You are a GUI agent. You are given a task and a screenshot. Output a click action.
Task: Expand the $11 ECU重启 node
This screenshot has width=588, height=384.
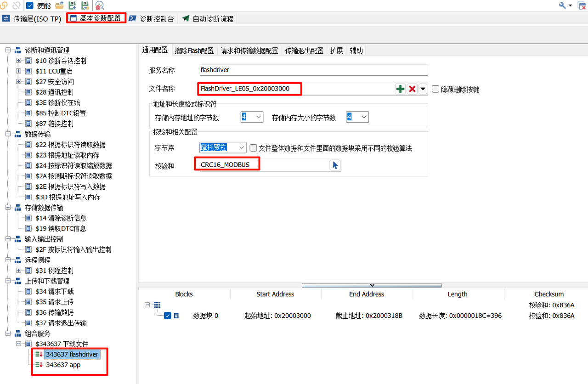pos(18,71)
